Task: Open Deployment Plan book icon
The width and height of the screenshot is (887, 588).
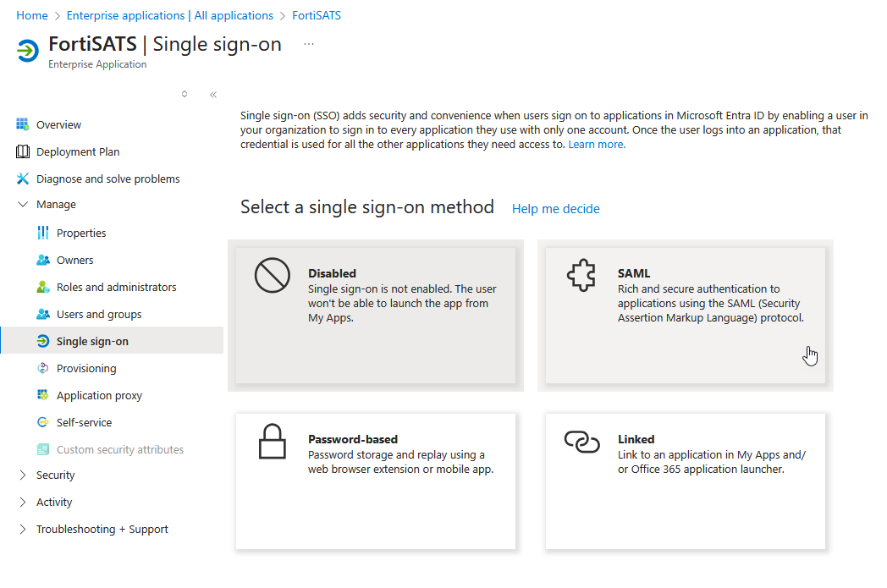Action: pos(23,151)
